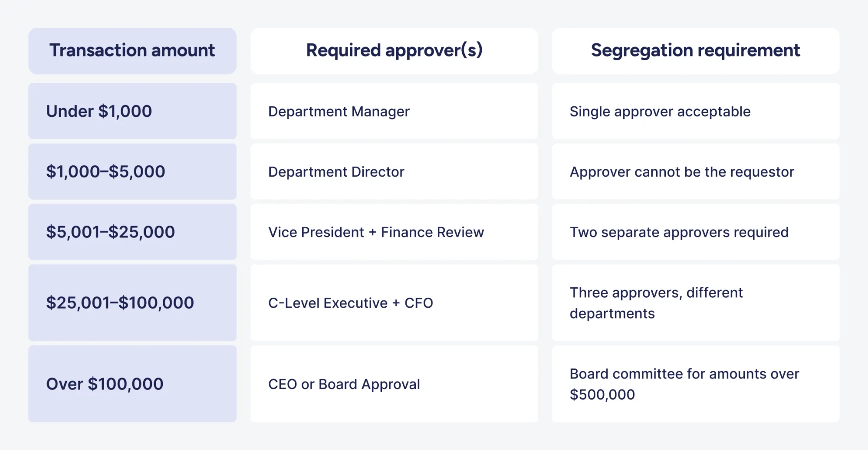The image size is (868, 450).
Task: Select the Under $1,000 row label
Action: tap(99, 112)
